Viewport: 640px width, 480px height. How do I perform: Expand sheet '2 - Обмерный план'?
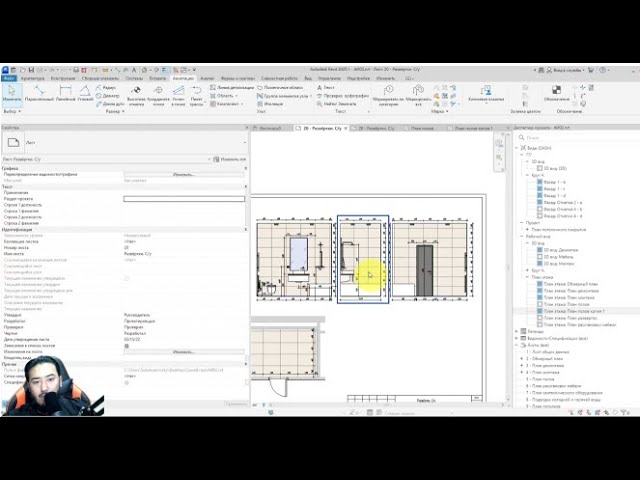(522, 359)
